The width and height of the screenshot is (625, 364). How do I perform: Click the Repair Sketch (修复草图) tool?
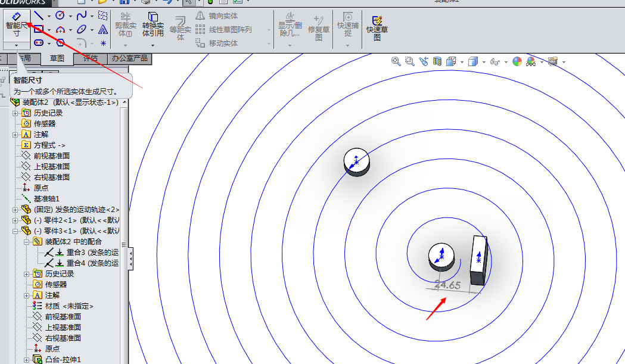pyautogui.click(x=319, y=28)
